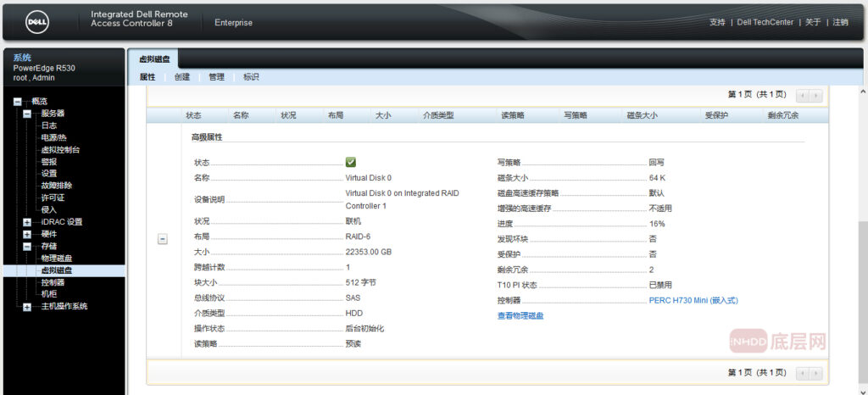Image resolution: width=868 pixels, height=395 pixels.
Task: Expand the 硬件 tree node
Action: pyautogui.click(x=27, y=234)
